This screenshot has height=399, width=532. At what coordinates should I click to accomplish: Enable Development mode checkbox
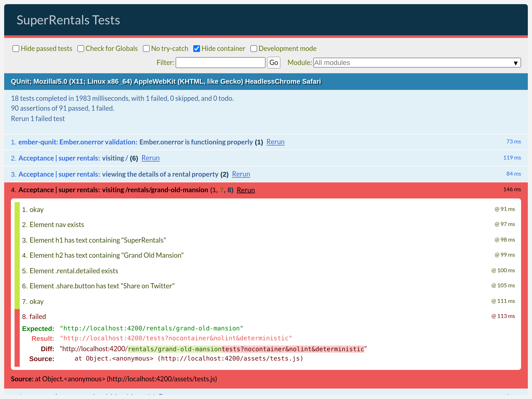coord(254,49)
